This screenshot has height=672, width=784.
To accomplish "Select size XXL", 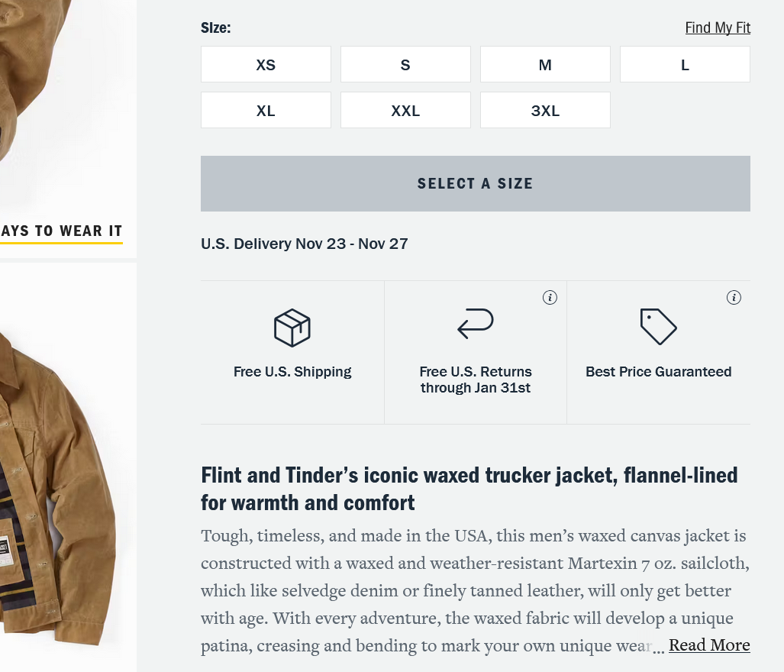I will [x=405, y=111].
